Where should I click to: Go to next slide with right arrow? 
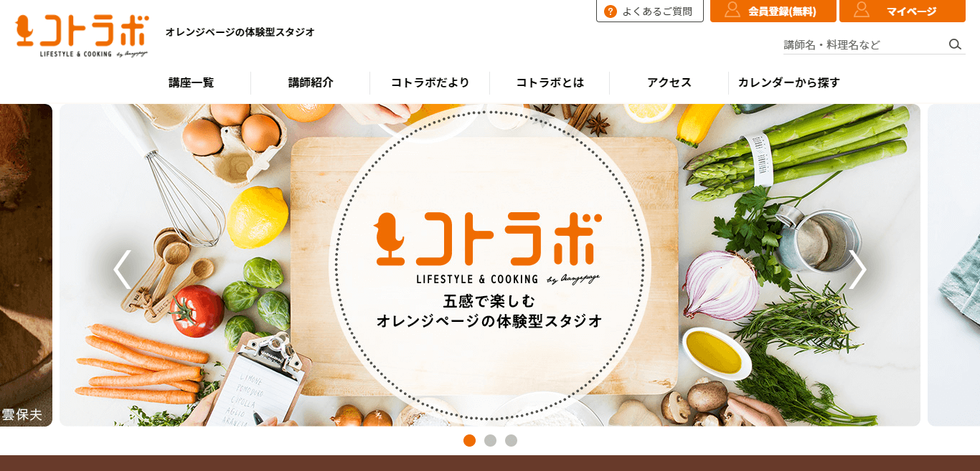coord(857,269)
